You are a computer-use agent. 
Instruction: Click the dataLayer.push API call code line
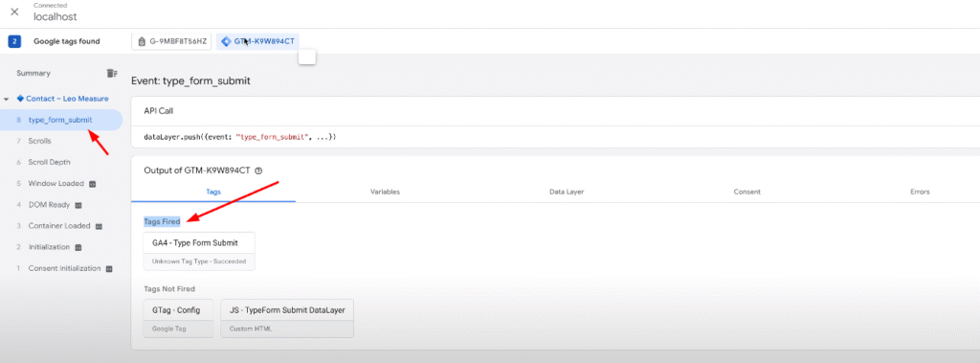tap(240, 136)
